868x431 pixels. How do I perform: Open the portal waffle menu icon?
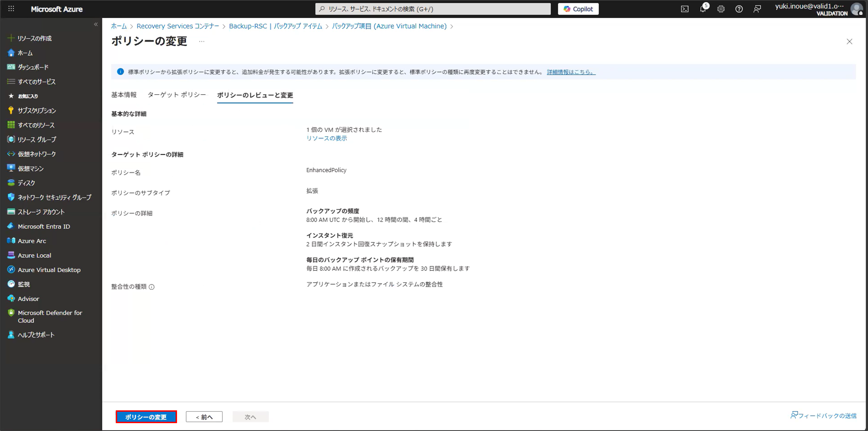(11, 9)
